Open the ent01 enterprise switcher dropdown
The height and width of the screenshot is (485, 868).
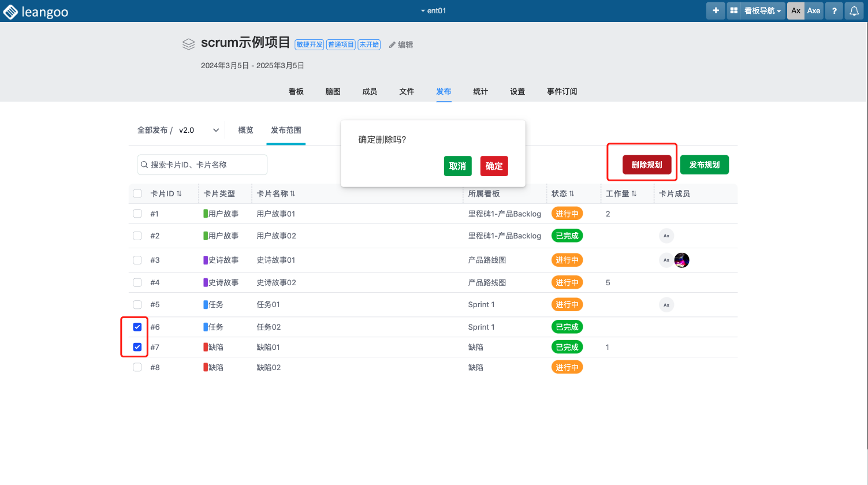pyautogui.click(x=433, y=10)
